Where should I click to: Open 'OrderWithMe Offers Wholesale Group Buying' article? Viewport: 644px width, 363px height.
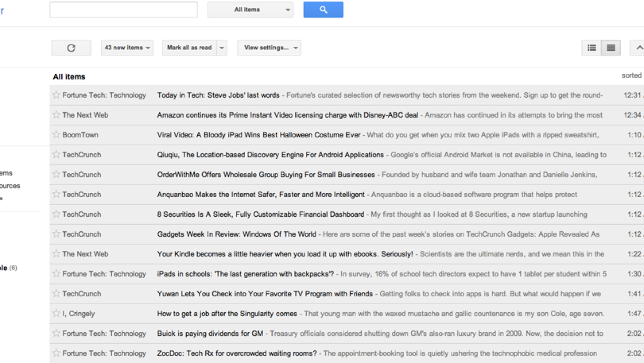pyautogui.click(x=266, y=174)
